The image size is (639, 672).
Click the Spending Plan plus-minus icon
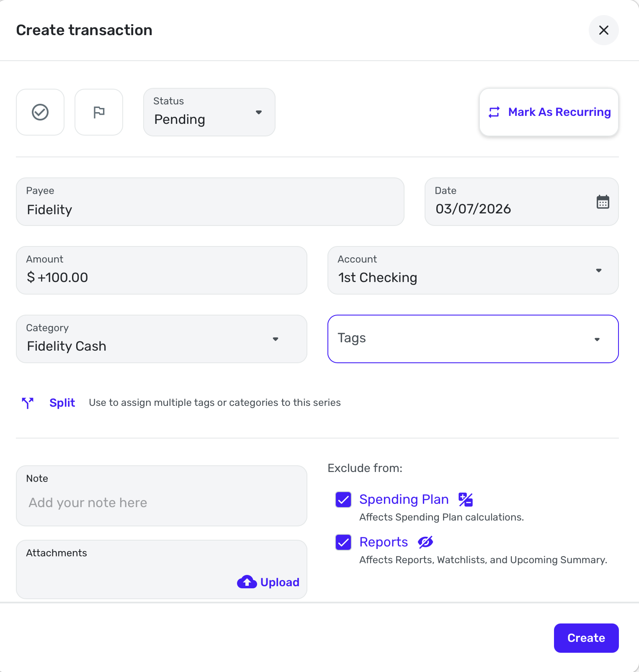pos(465,500)
